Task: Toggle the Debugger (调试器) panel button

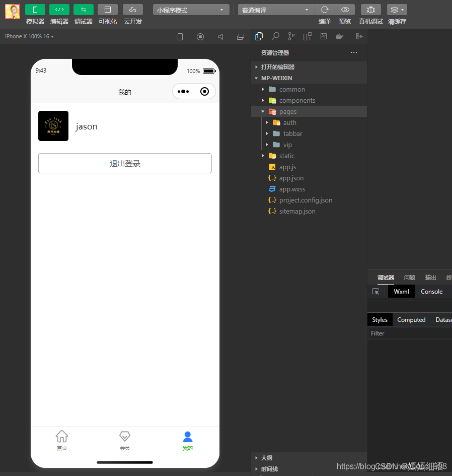Action: (x=84, y=10)
